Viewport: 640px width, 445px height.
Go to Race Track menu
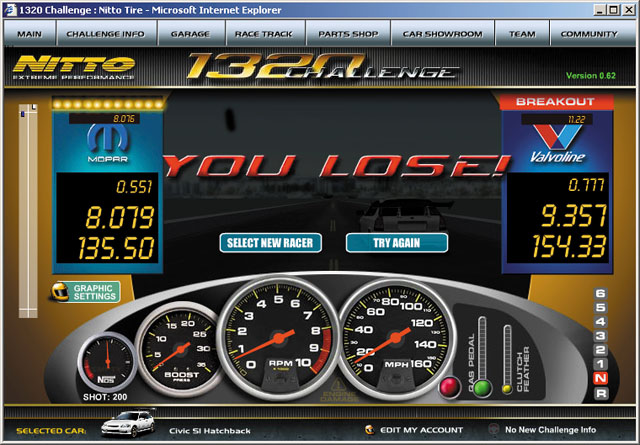tap(262, 34)
